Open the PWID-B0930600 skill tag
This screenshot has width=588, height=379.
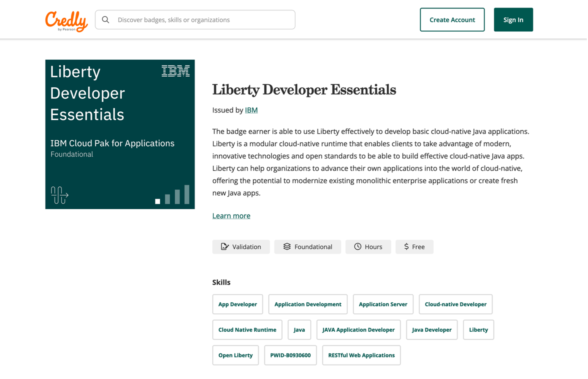(x=290, y=355)
